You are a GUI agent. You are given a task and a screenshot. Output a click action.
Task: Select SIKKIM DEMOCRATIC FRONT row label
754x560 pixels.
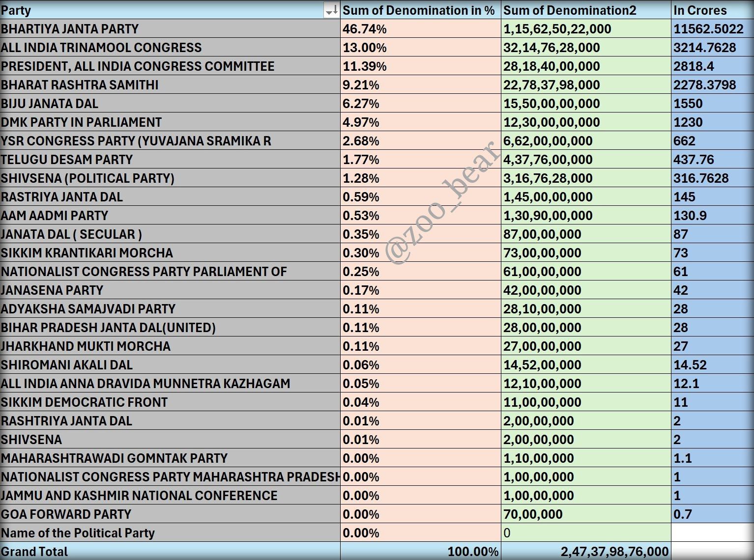pyautogui.click(x=170, y=402)
